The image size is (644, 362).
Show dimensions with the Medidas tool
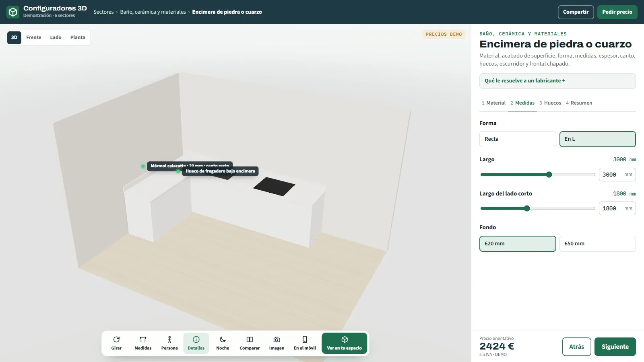tap(143, 343)
